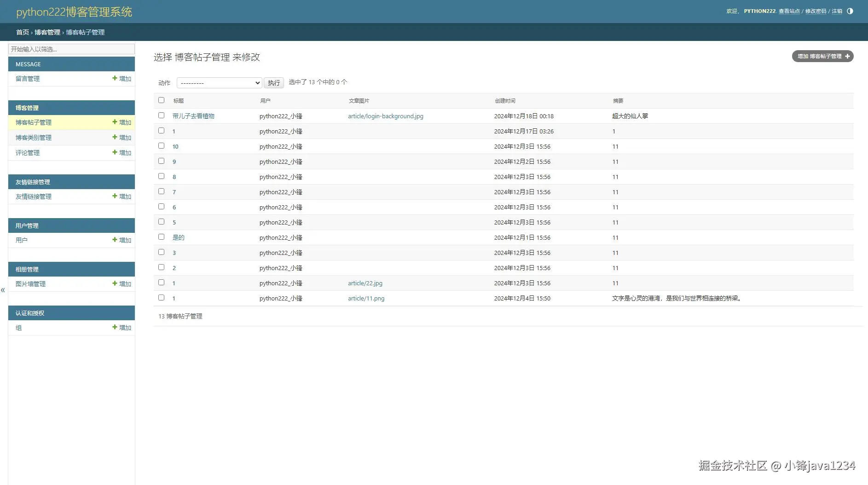
Task: Collapse the sidebar with the « arrow
Action: (x=3, y=290)
